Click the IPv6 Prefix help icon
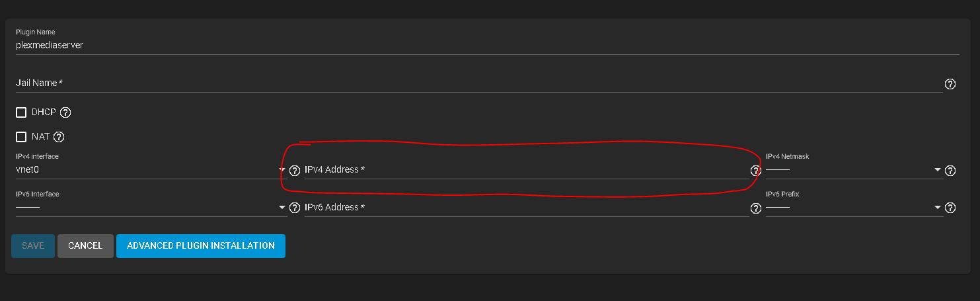This screenshot has width=980, height=301. (950, 208)
